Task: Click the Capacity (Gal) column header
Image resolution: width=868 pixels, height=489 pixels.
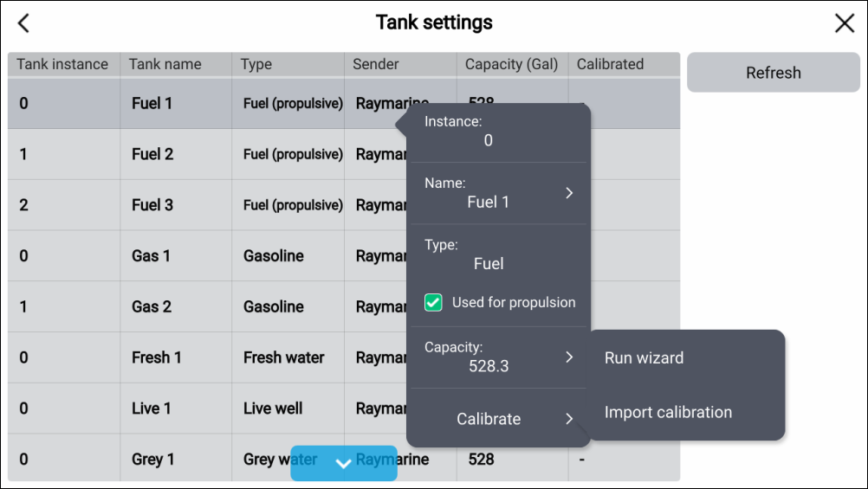Action: tap(511, 64)
